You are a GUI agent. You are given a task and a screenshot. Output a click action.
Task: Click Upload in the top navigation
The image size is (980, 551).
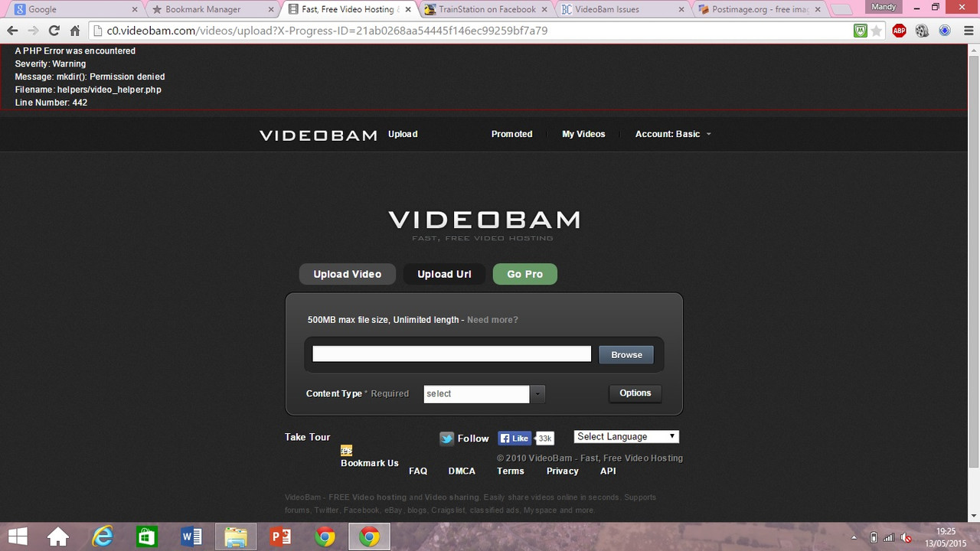403,134
